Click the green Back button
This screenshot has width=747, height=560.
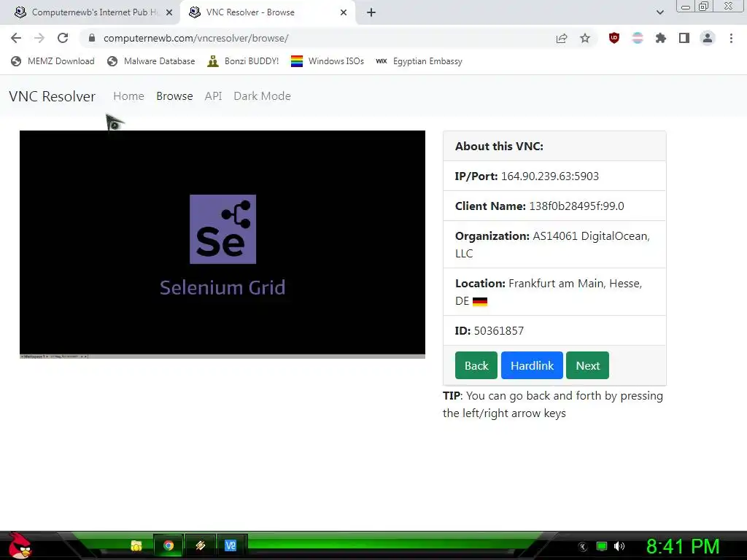[476, 365]
